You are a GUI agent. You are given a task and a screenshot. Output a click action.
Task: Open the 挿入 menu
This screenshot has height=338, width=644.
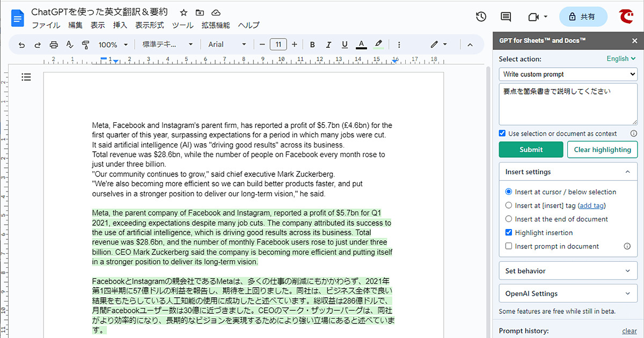[x=120, y=25]
